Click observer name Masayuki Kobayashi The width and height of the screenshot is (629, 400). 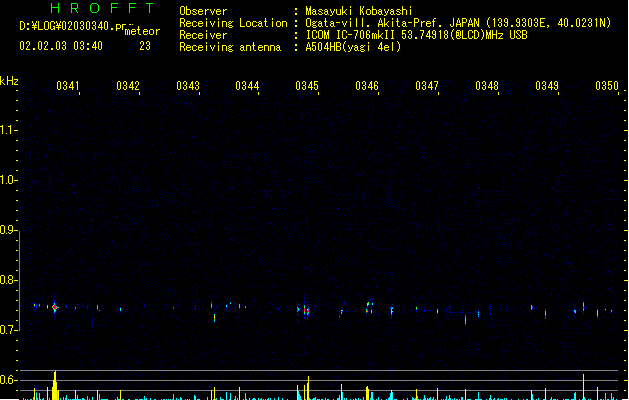click(x=359, y=11)
